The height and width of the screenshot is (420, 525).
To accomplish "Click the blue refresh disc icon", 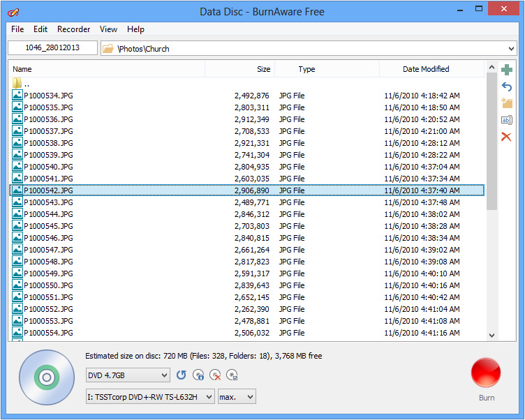I will pyautogui.click(x=182, y=375).
